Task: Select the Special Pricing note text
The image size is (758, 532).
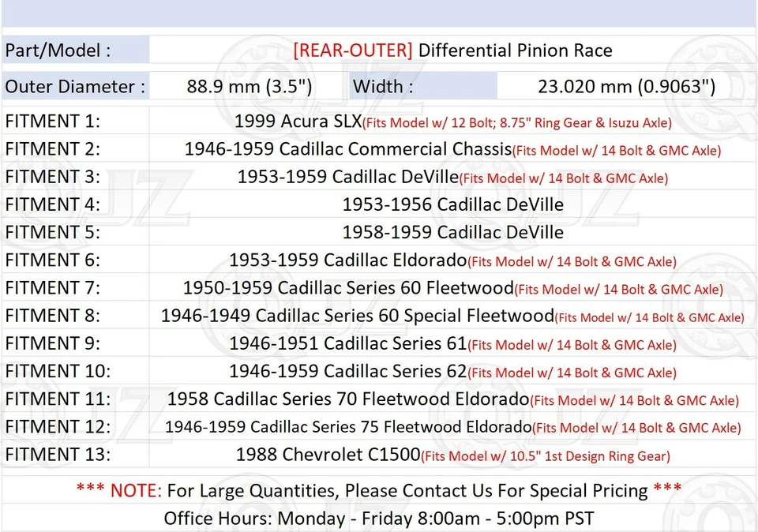Action: (x=379, y=490)
